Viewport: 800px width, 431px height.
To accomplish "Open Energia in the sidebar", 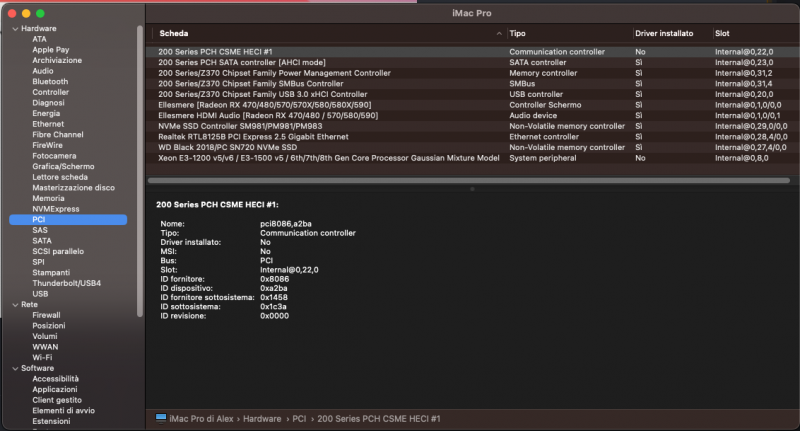I will coord(46,113).
